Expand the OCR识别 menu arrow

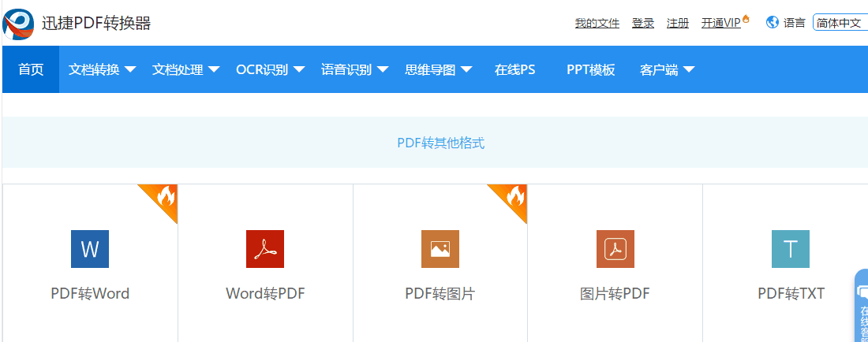[x=299, y=69]
